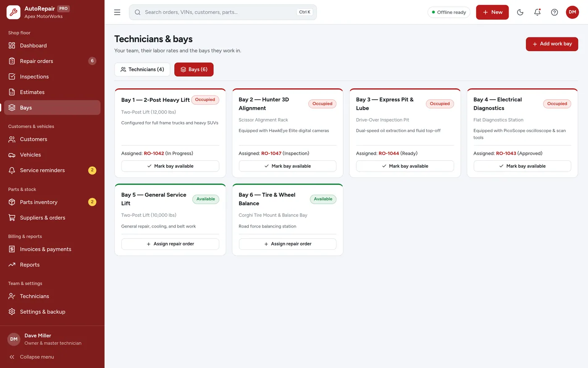Open repair order RO-1043 link
The height and width of the screenshot is (368, 588).
click(506, 154)
